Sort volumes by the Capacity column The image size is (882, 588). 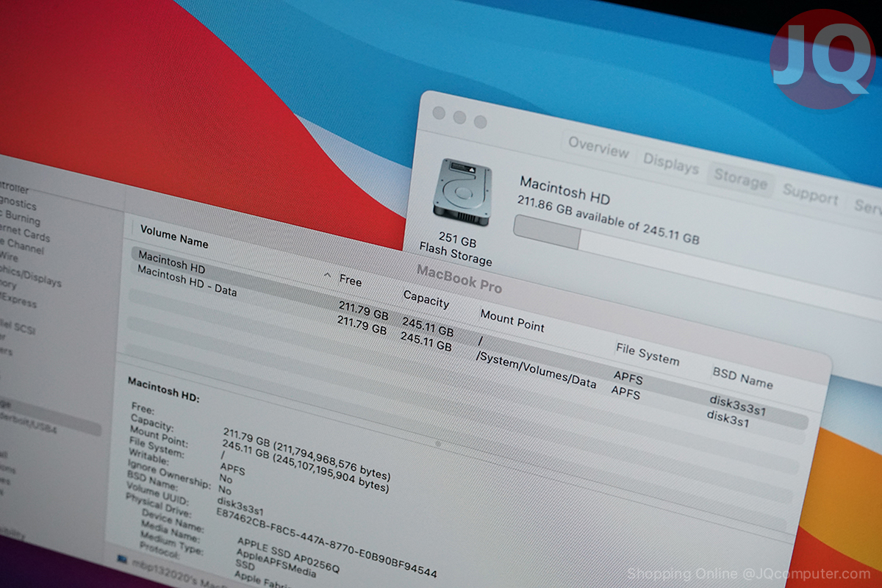426,298
